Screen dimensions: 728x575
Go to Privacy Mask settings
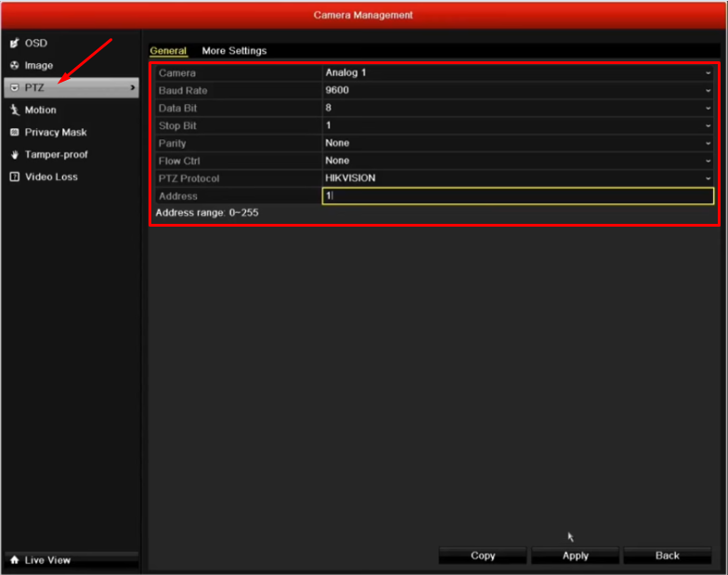(x=71, y=132)
